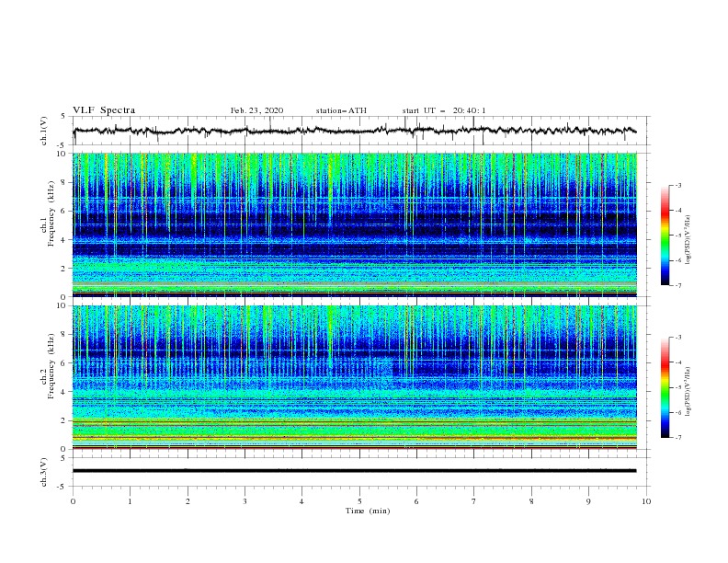Click the "0" time axis tick label
728x563 pixels.
click(x=73, y=501)
